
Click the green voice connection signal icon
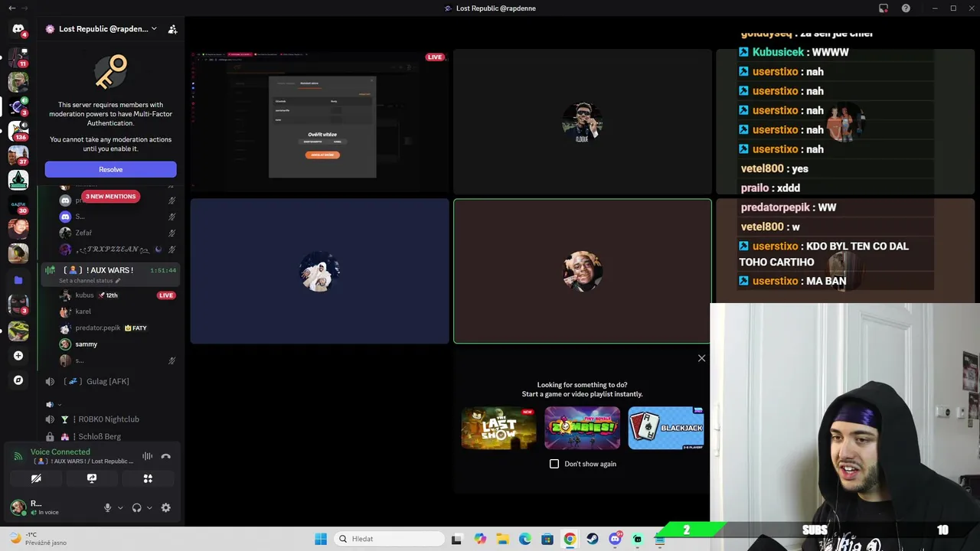point(18,456)
